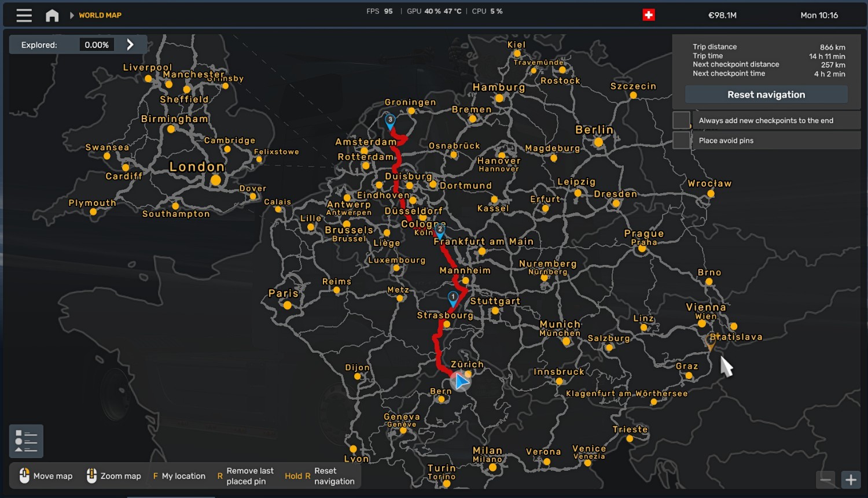
Task: Open the map legend list icon
Action: [x=26, y=441]
